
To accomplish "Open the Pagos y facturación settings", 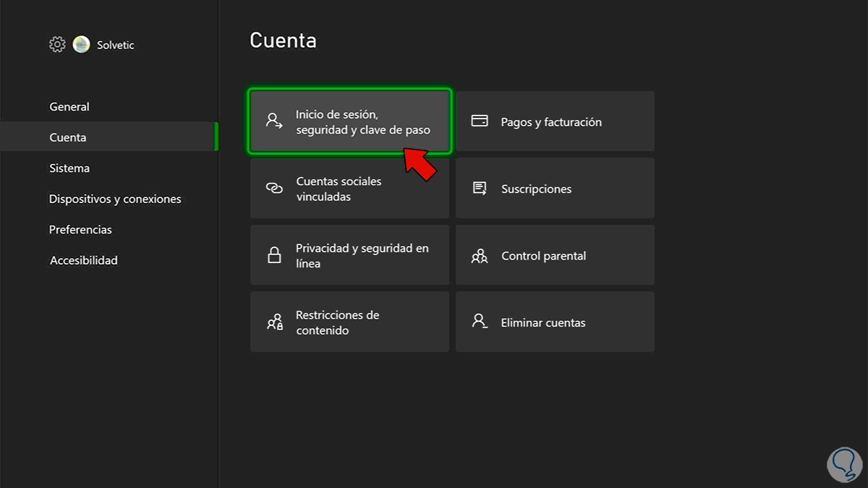I will point(554,121).
